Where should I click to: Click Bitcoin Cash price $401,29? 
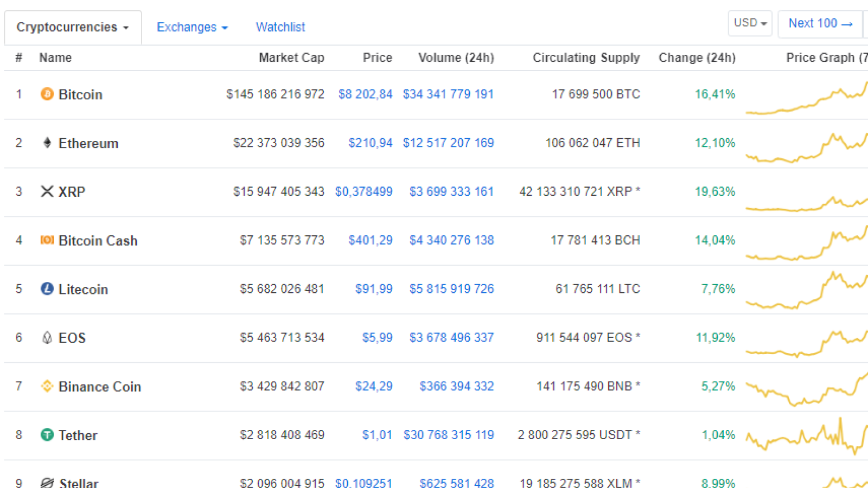(371, 240)
